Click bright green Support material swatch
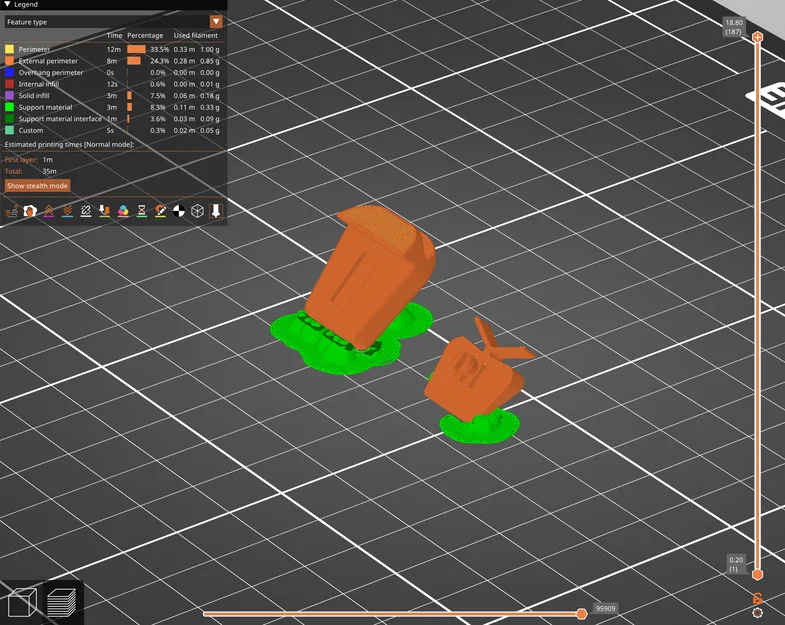 (x=10, y=107)
